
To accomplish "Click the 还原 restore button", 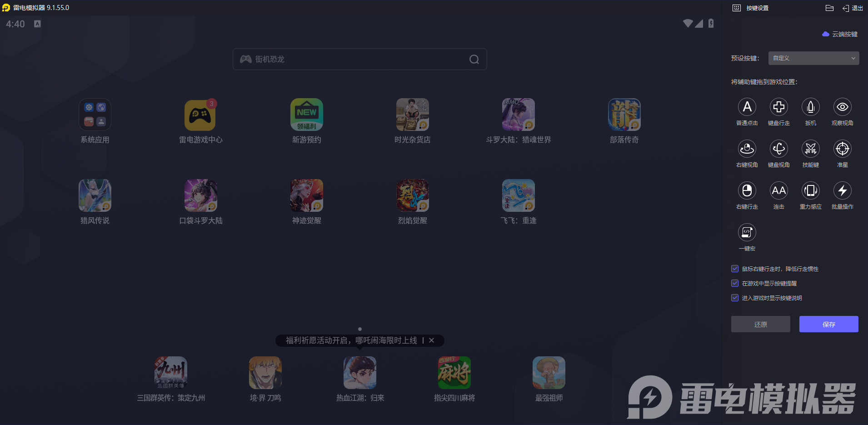I will coord(760,324).
